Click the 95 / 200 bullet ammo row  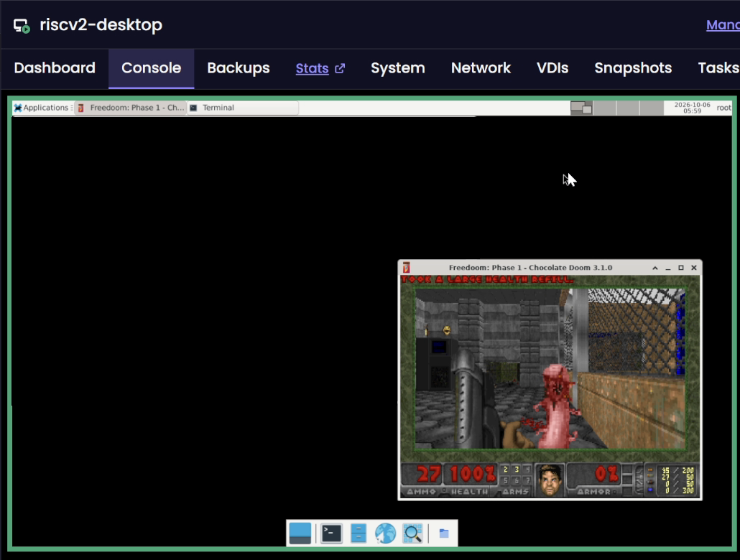point(677,470)
